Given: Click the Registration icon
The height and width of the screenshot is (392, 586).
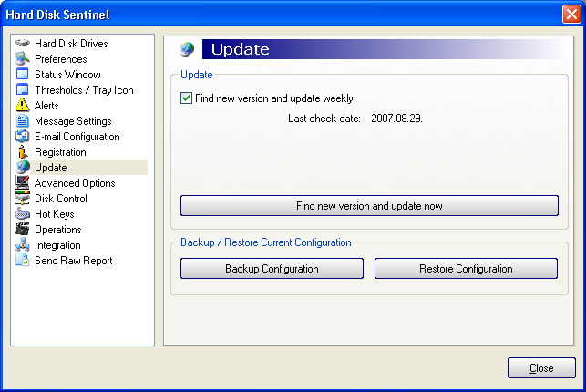Looking at the screenshot, I should [23, 151].
